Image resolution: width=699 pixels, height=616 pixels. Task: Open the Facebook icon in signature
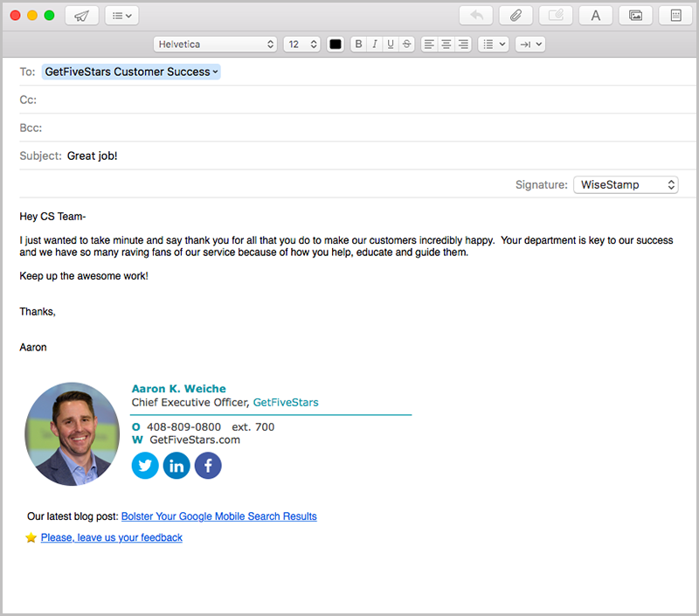[208, 466]
